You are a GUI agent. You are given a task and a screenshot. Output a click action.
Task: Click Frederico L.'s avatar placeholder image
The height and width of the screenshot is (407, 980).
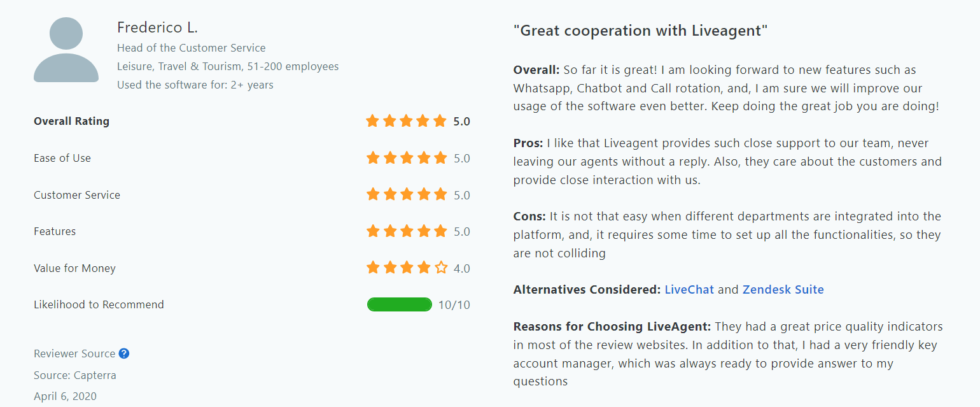66,50
